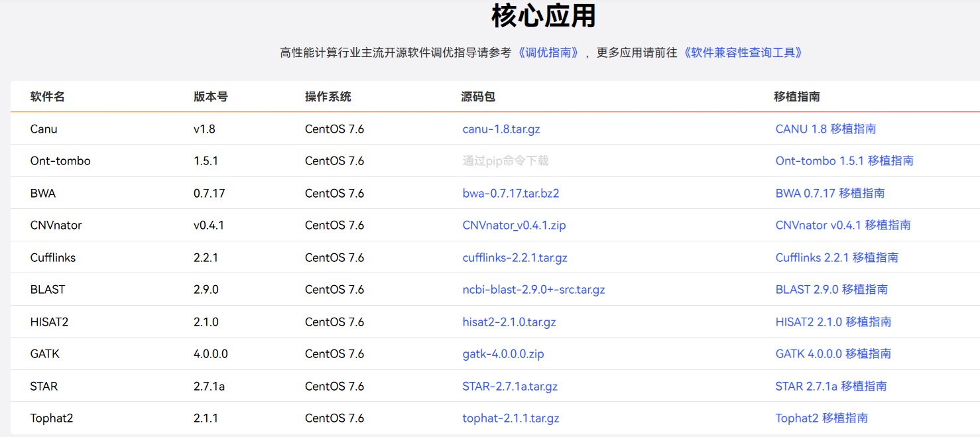Click the 核心应用 page heading

[x=544, y=16]
